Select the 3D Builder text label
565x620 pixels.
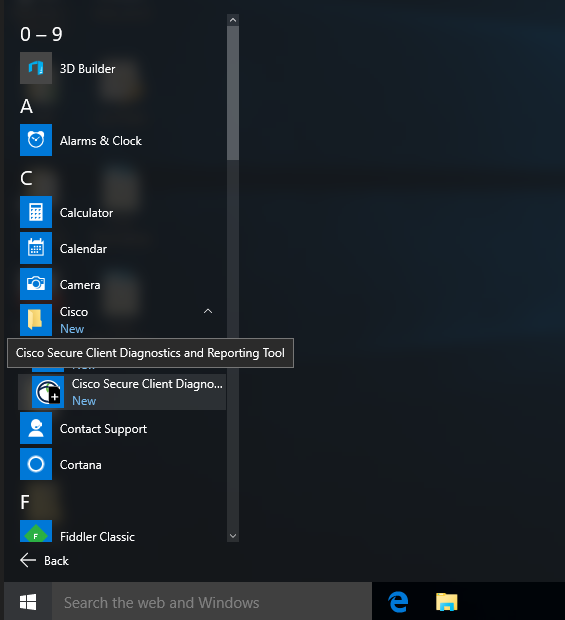pyautogui.click(x=87, y=69)
